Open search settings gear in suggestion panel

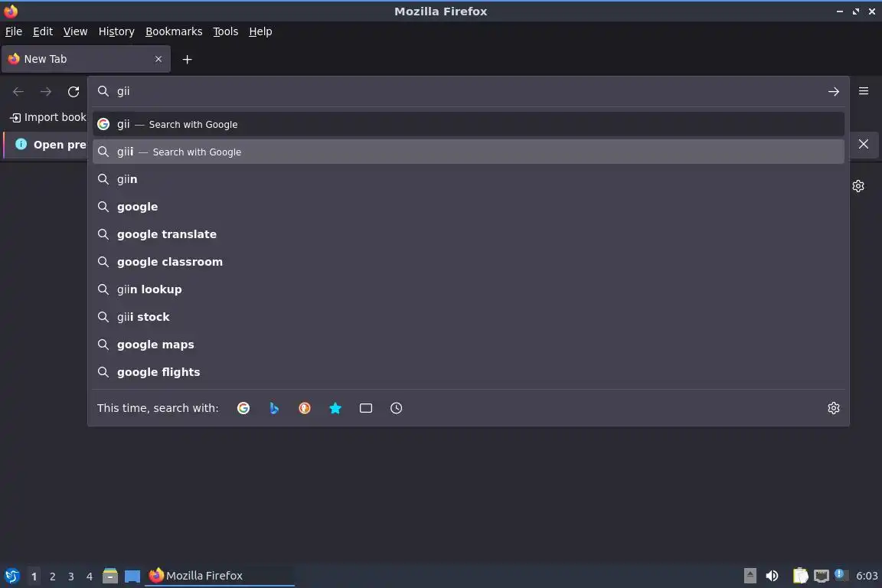click(834, 408)
